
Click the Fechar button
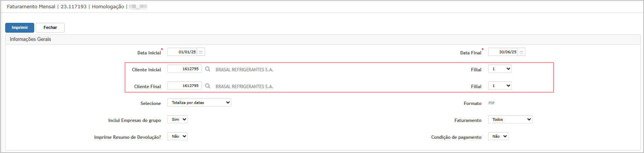tap(50, 28)
